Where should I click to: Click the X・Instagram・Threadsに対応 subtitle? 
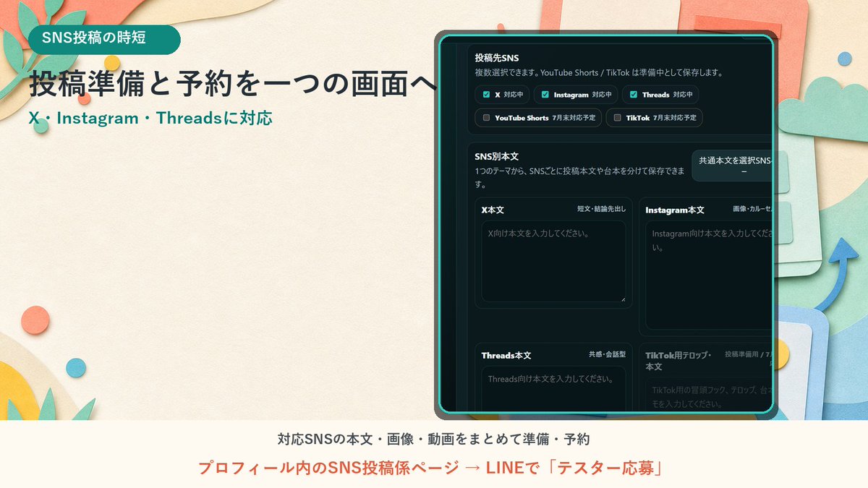pyautogui.click(x=150, y=118)
